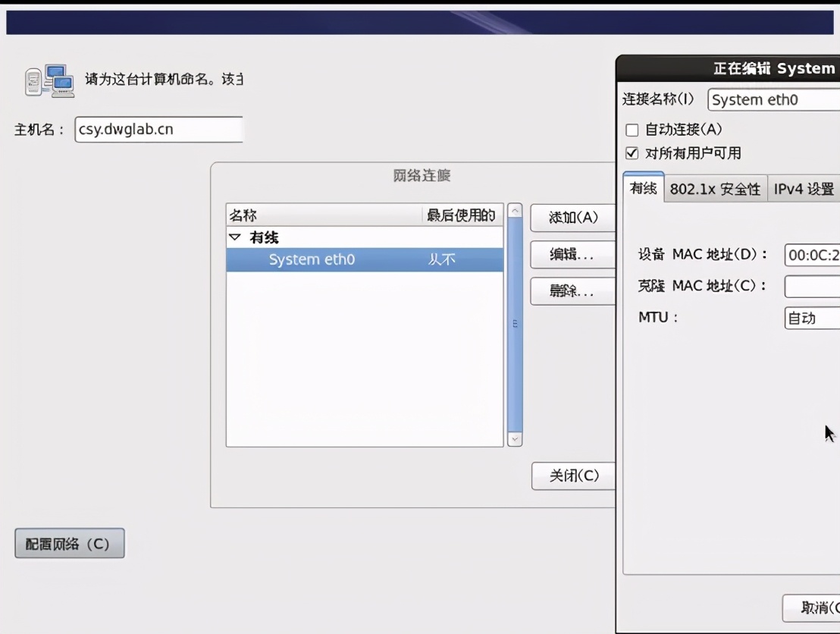Click the 连接名称 input field
The image size is (840, 634).
click(773, 99)
